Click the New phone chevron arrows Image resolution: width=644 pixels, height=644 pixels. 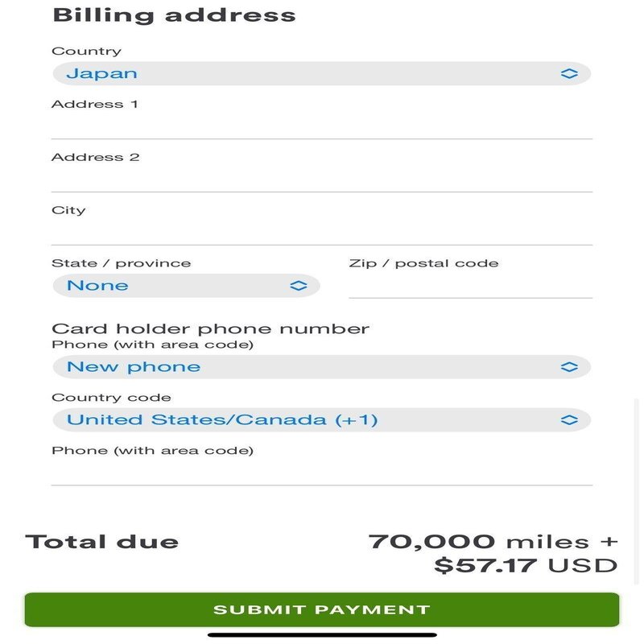pyautogui.click(x=569, y=367)
